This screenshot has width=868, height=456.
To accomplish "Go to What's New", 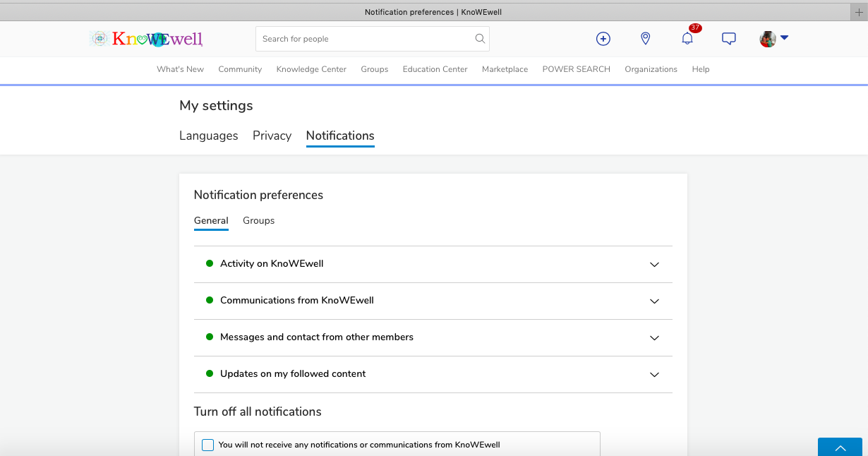I will (x=180, y=69).
